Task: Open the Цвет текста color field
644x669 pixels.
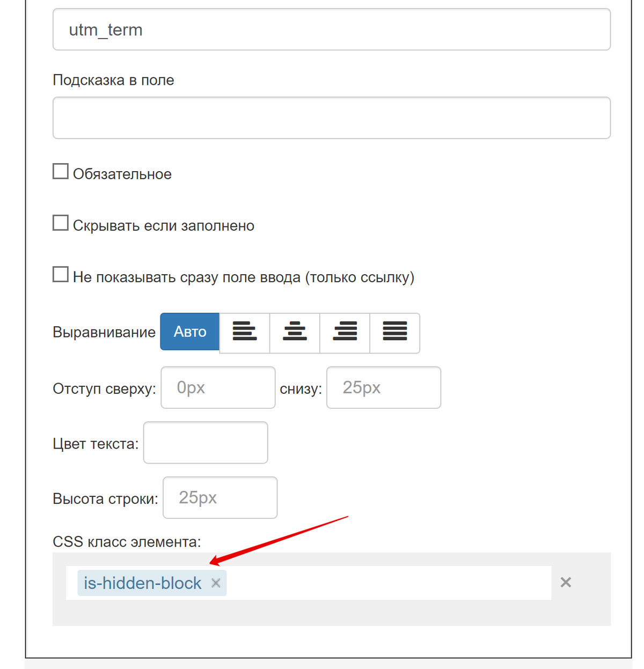Action: (x=206, y=443)
